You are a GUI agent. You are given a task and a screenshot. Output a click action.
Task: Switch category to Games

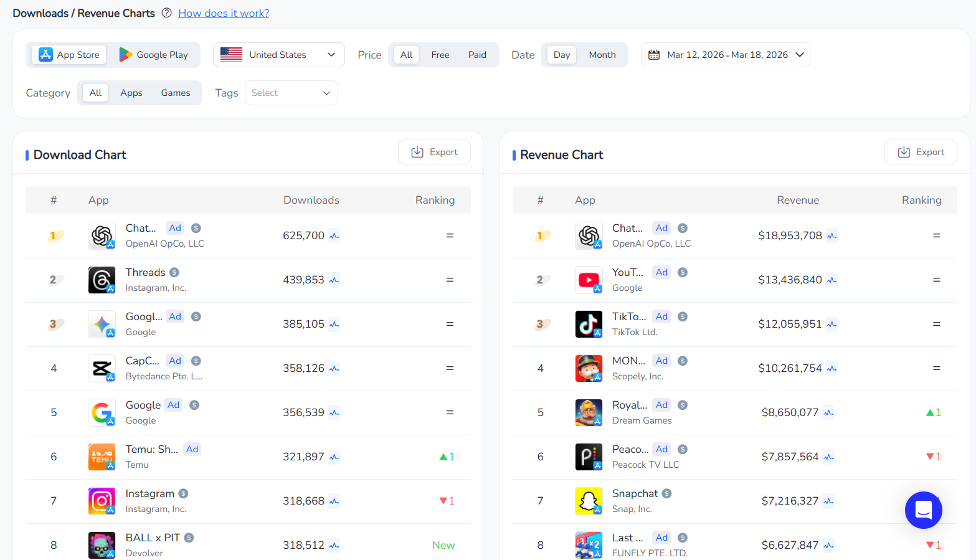pyautogui.click(x=175, y=92)
